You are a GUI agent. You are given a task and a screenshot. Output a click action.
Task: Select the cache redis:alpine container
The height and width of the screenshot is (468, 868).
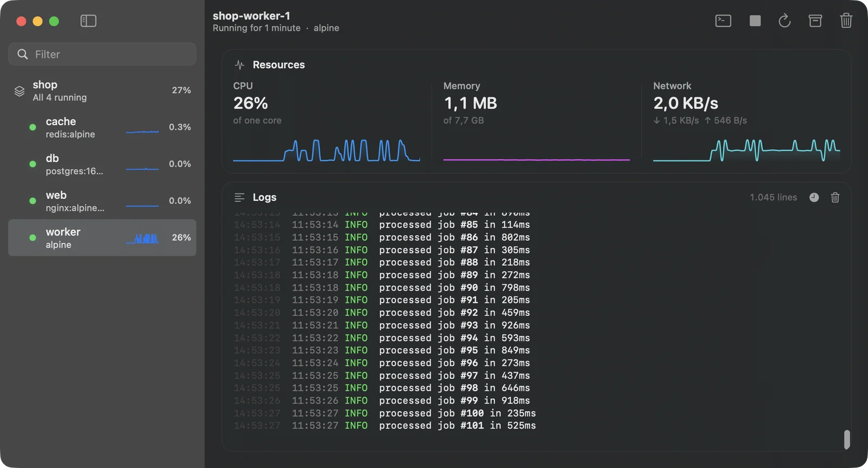pos(102,127)
